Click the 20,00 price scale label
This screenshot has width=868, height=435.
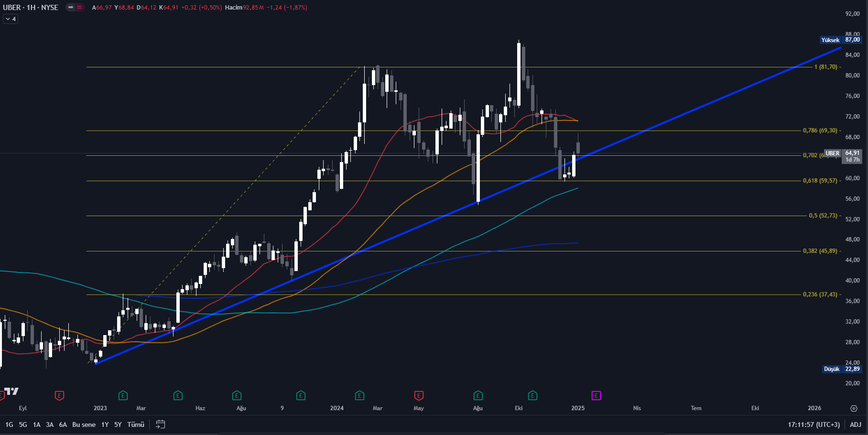click(852, 383)
